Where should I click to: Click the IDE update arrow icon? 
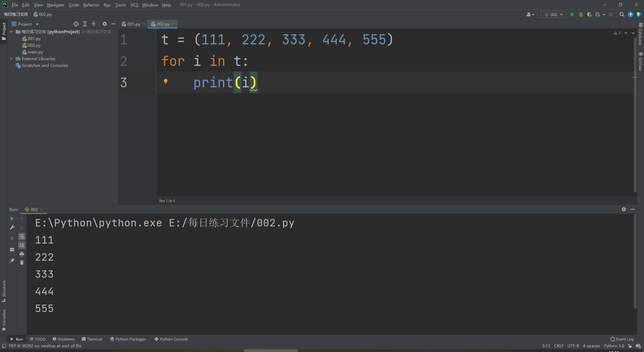click(x=631, y=14)
